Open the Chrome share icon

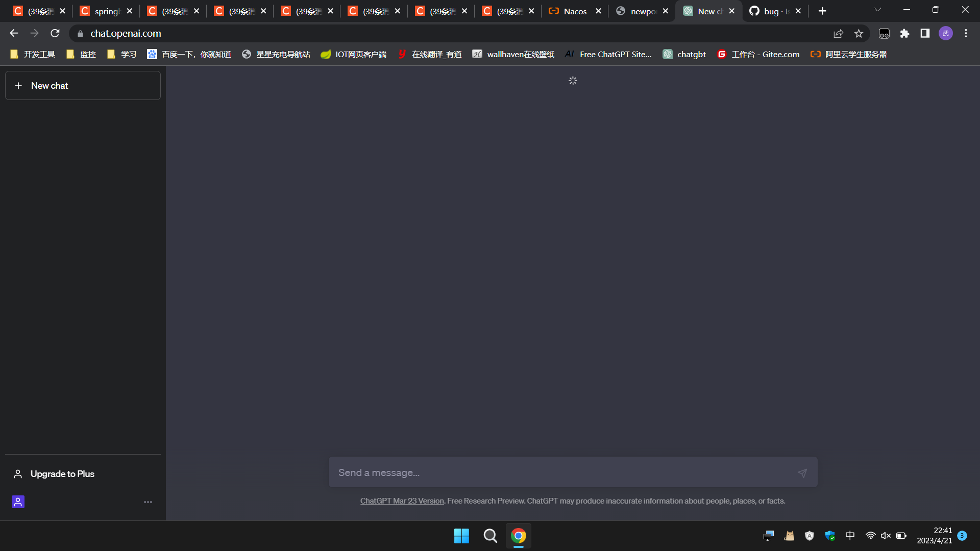click(839, 33)
